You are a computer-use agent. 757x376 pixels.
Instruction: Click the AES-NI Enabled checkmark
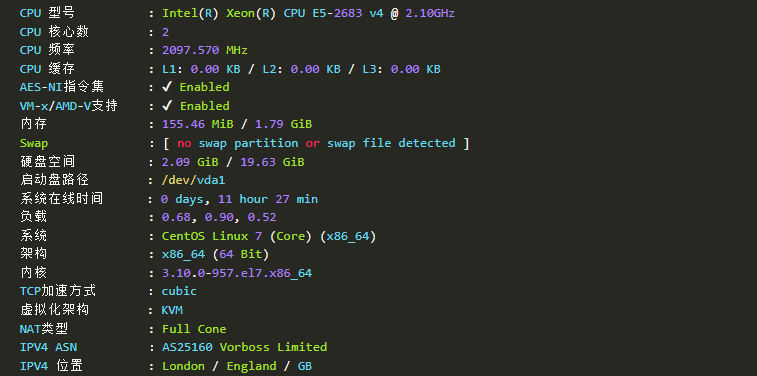tap(167, 87)
